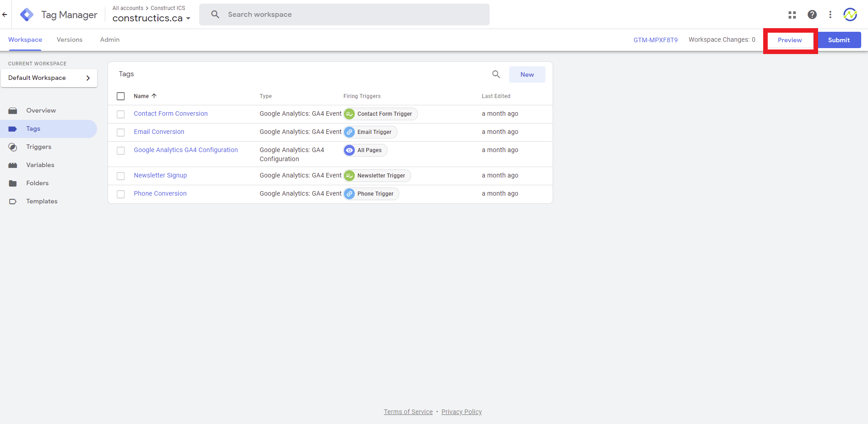Expand the Default Workspace selector
Screen dimensions: 868x424
coord(49,78)
